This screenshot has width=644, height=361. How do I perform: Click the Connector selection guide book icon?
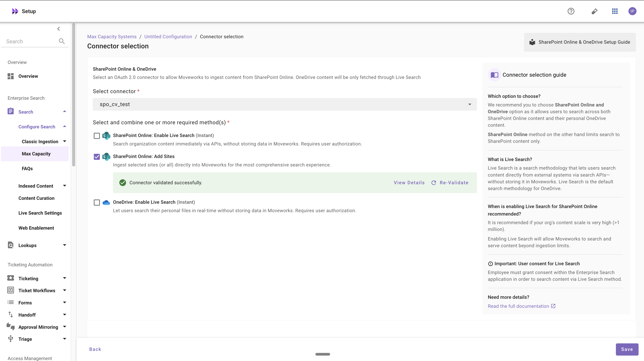click(494, 75)
